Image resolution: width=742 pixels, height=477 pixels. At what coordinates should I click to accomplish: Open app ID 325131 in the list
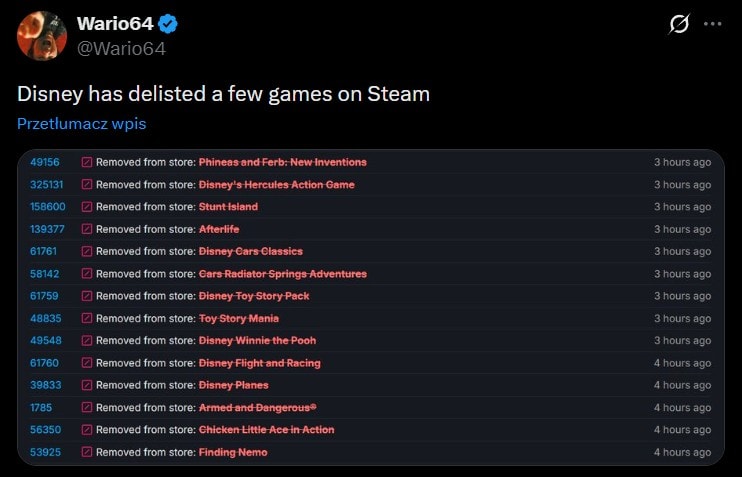[x=47, y=184]
